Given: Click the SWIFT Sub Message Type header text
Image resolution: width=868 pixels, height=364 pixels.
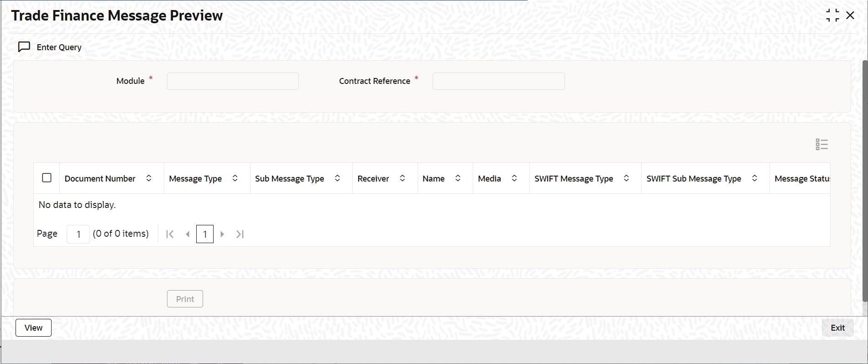Looking at the screenshot, I should point(694,179).
